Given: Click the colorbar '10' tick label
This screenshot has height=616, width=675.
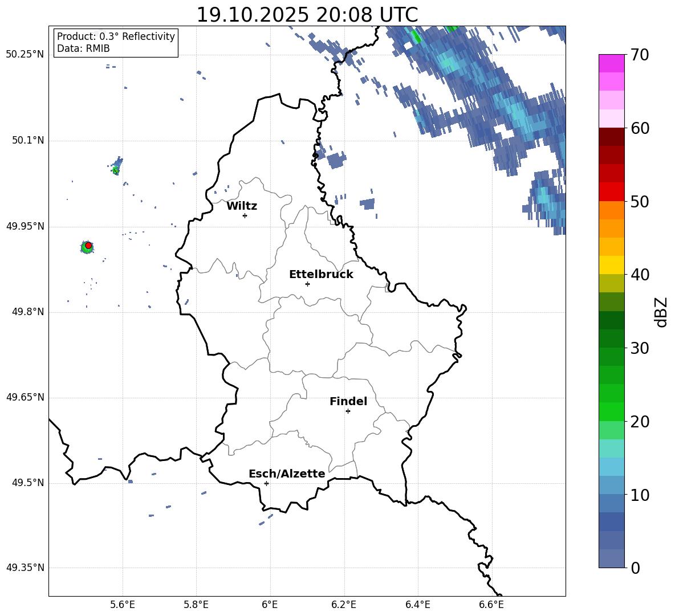Looking at the screenshot, I should 640,495.
